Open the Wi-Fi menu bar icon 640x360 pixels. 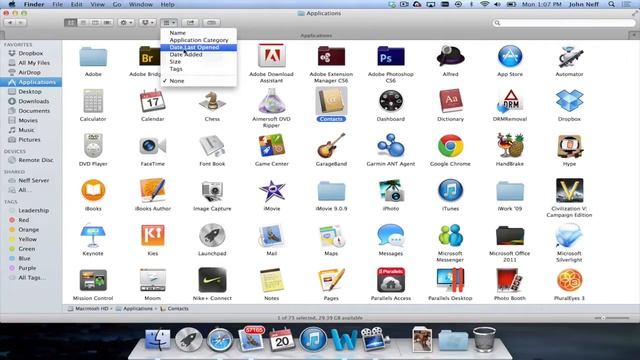(484, 4)
